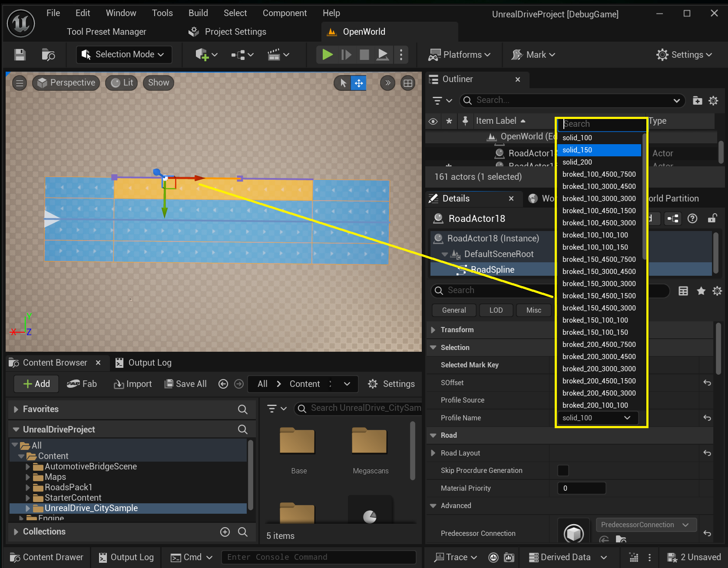Open the add actor cube-plus toolbar icon
This screenshot has height=568, width=728.
206,55
